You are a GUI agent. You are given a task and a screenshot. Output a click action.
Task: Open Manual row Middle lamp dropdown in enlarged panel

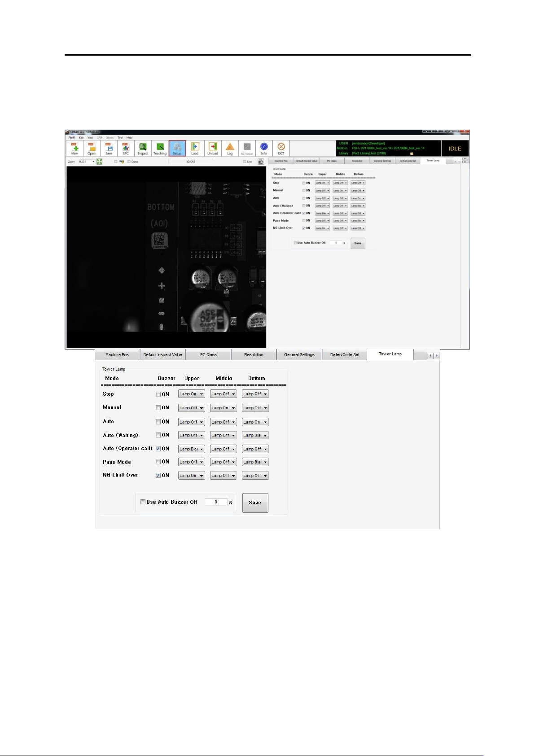coord(223,408)
